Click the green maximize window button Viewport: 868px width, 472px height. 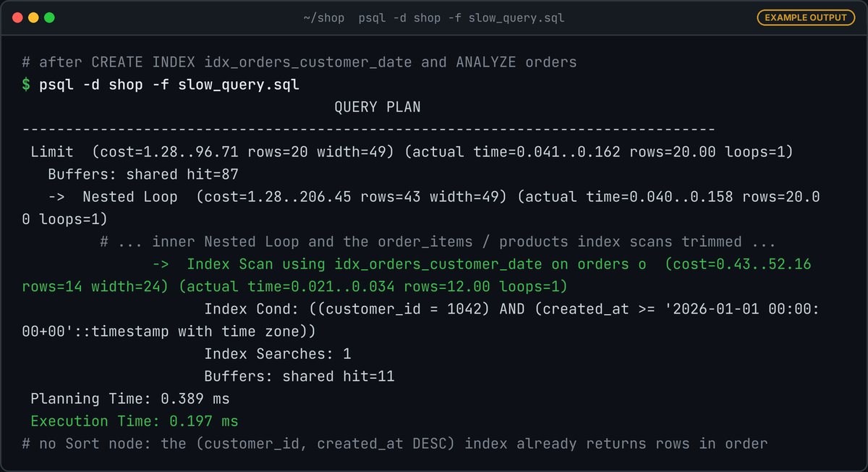coord(49,17)
